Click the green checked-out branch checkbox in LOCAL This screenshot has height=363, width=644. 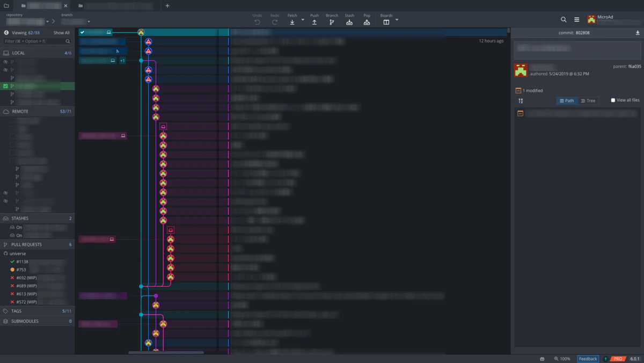(x=5, y=86)
